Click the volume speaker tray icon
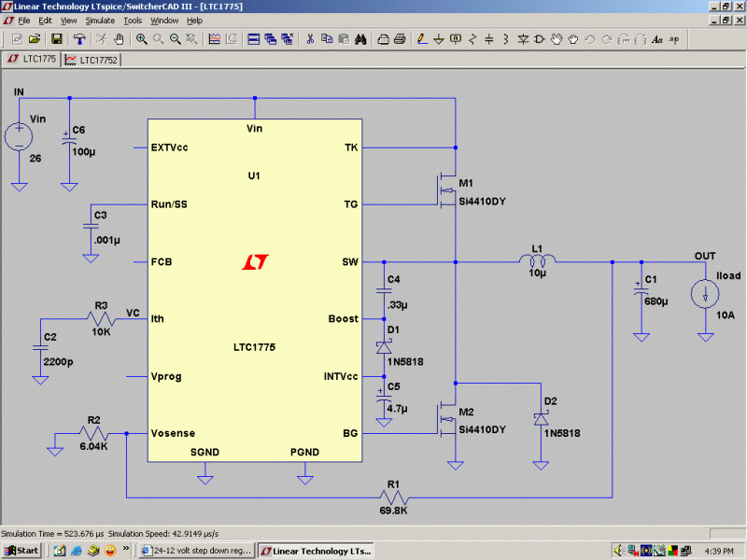The image size is (747, 560). 619,551
